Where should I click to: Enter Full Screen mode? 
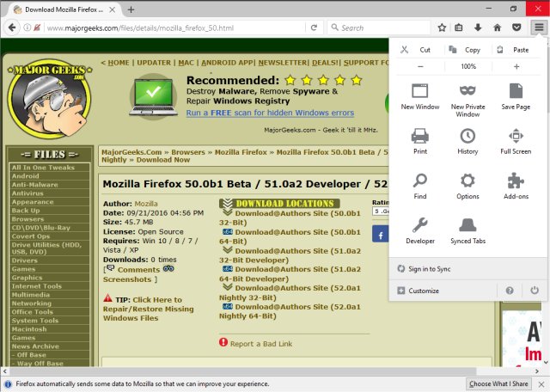pos(516,142)
